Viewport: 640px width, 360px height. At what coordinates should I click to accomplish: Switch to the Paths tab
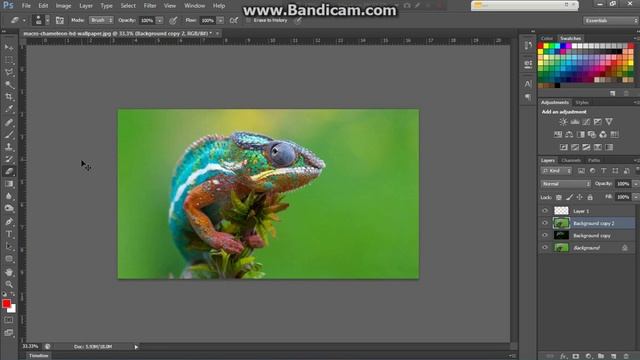pos(594,160)
